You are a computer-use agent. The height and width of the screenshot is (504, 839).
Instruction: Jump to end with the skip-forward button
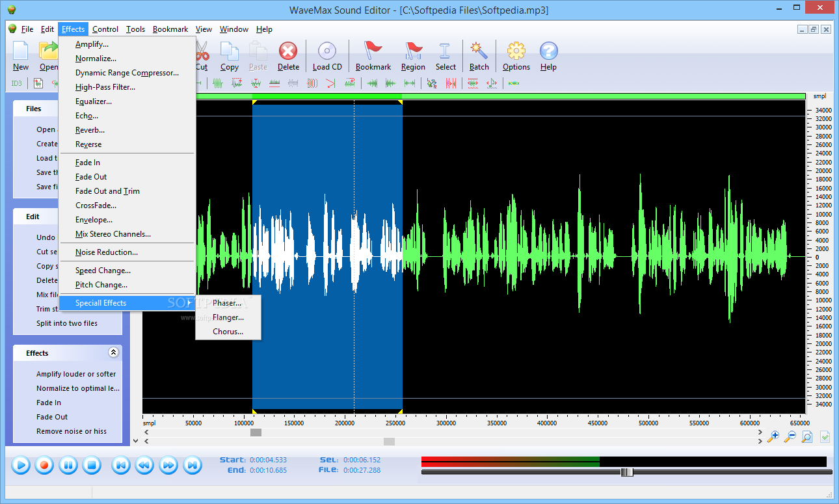click(x=192, y=465)
